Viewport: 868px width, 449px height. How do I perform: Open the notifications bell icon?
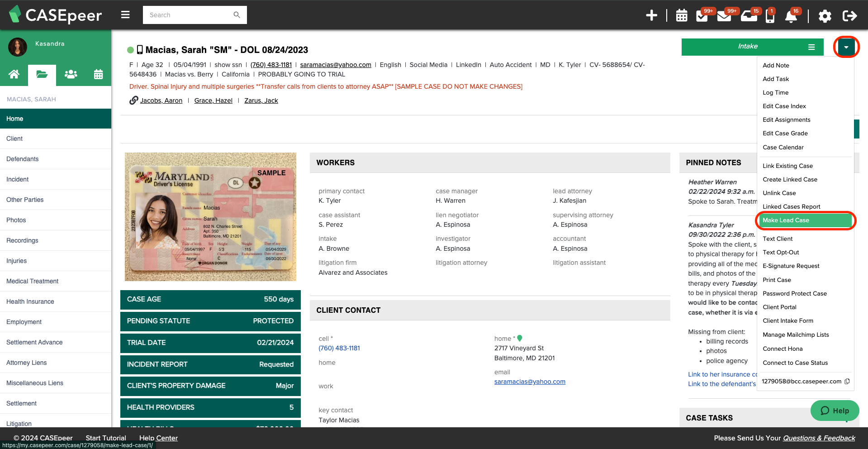coord(791,17)
